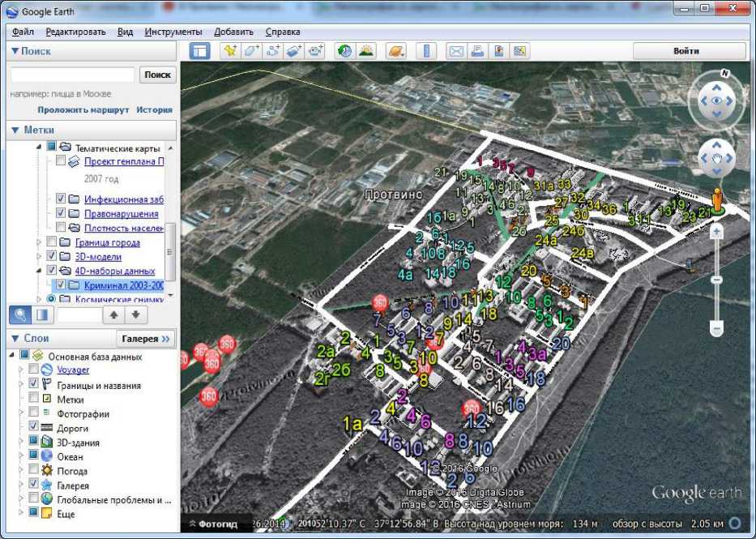Image resolution: width=756 pixels, height=539 pixels.
Task: Add a placemark with the pushpin icon
Action: click(230, 51)
